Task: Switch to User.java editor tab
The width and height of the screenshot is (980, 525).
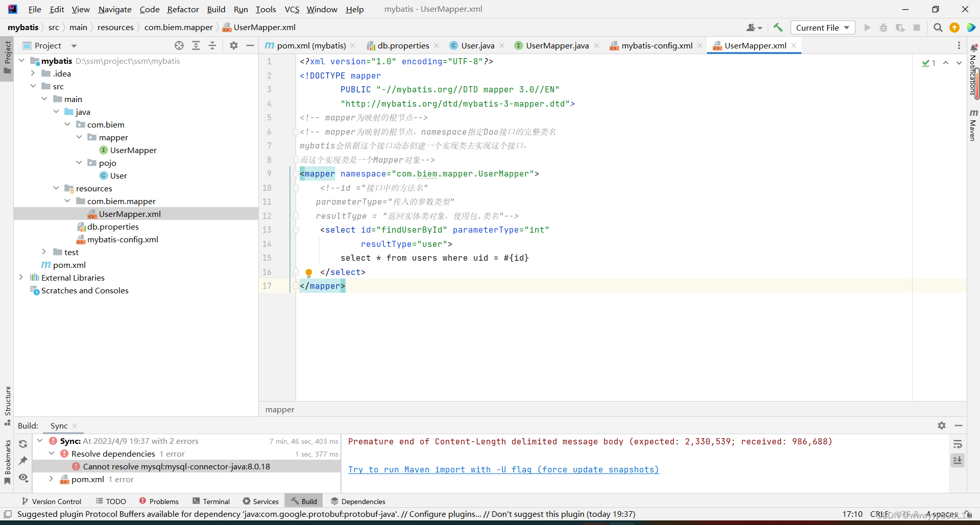Action: (x=477, y=45)
